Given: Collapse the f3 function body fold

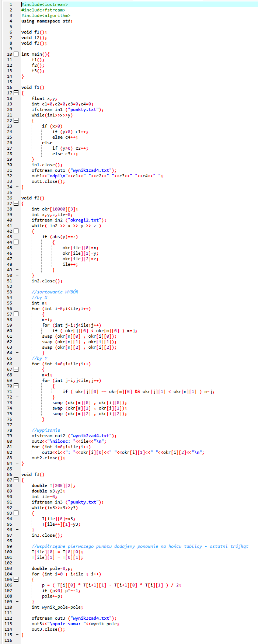Looking at the screenshot, I should click(16, 480).
